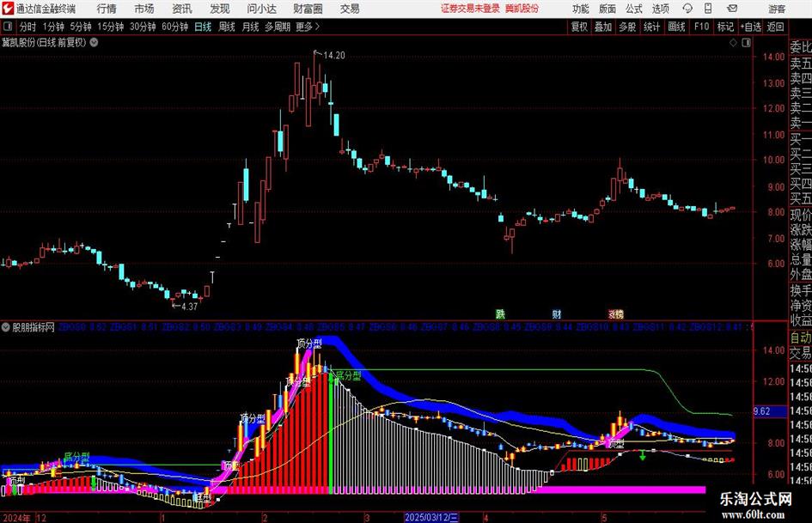Open the mobile phone icon in title bar
This screenshot has width=812, height=523.
pos(708,9)
